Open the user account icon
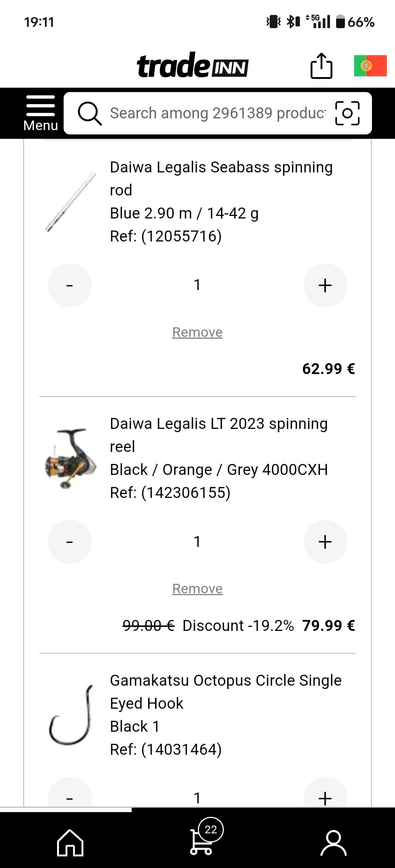Screen dimensions: 395x868 coord(333,842)
